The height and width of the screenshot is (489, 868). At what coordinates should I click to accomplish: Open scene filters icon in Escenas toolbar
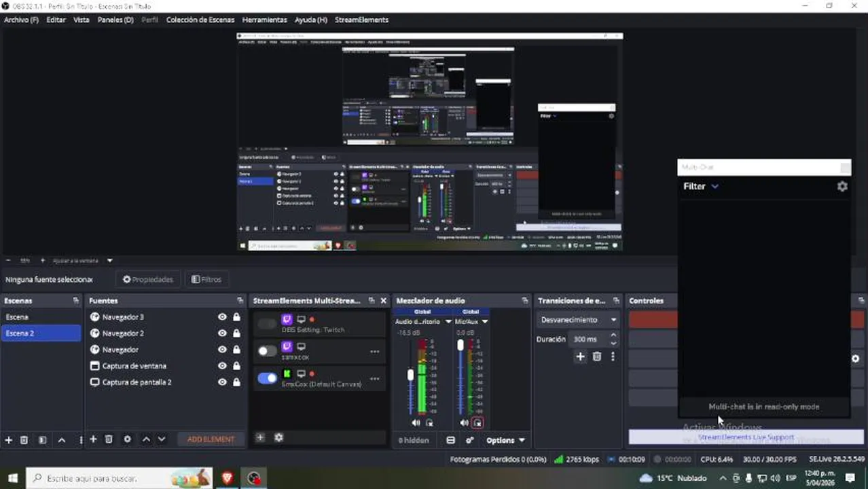(42, 440)
